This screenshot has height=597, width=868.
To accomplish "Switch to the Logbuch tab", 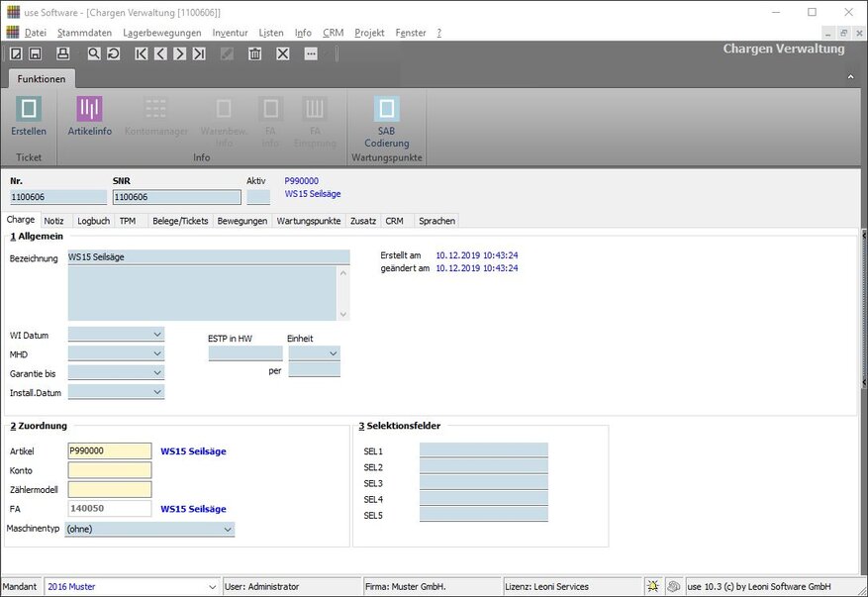I will pyautogui.click(x=93, y=221).
